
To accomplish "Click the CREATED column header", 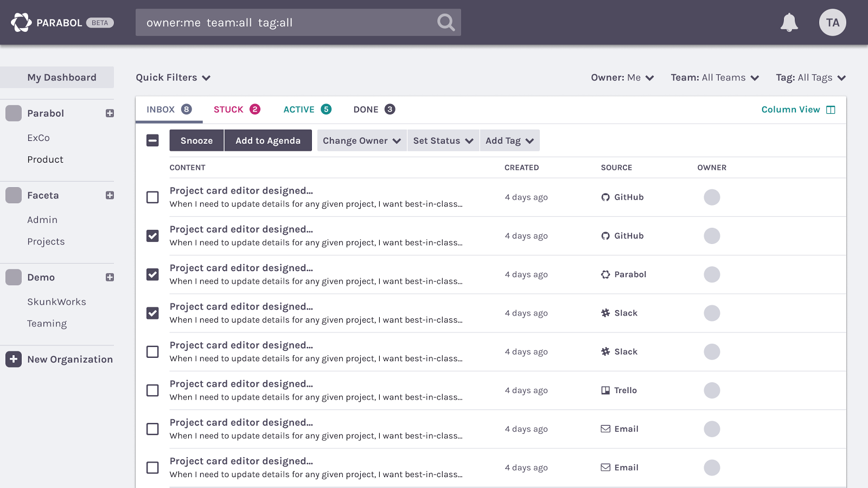I will pos(521,168).
